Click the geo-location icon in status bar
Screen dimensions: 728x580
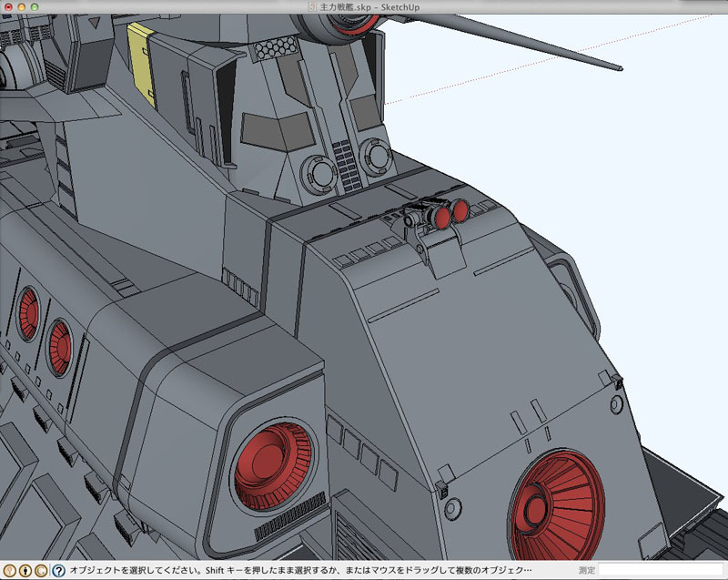(9, 571)
